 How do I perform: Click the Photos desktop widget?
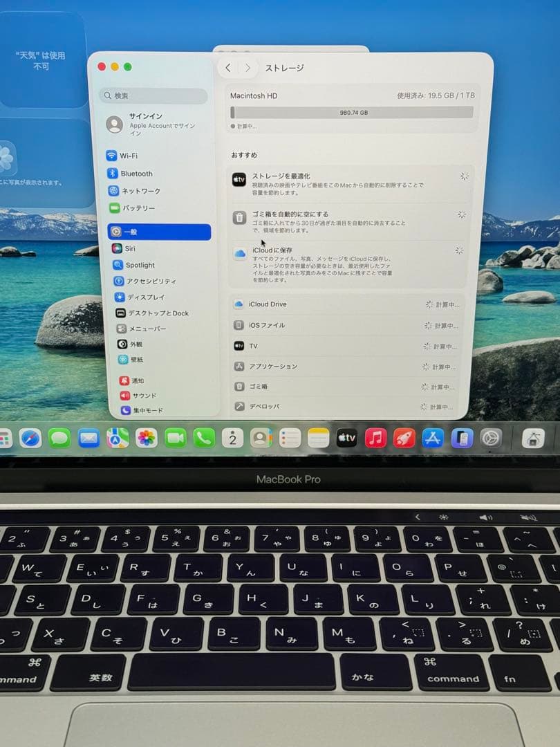45,163
